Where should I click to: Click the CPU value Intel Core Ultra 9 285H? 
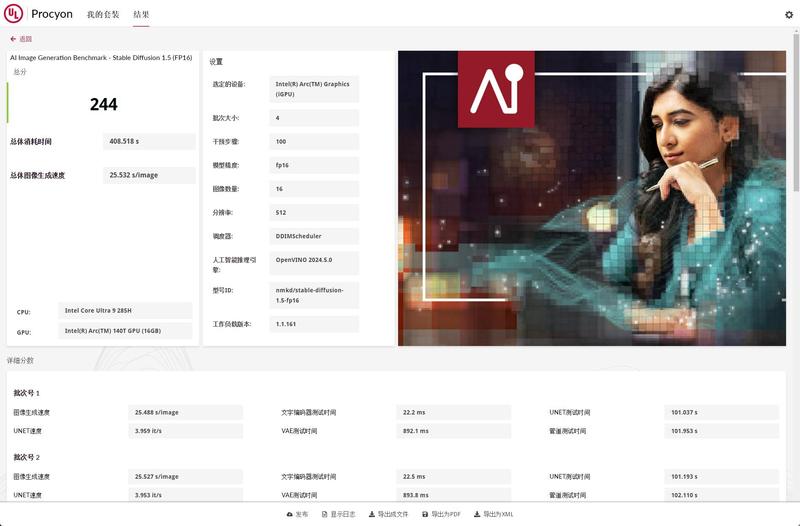pyautogui.click(x=125, y=310)
